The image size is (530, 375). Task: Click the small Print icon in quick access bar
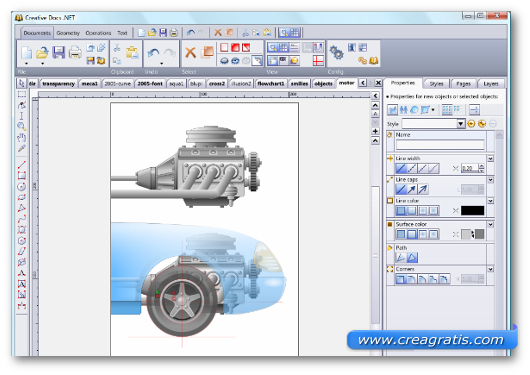[174, 32]
